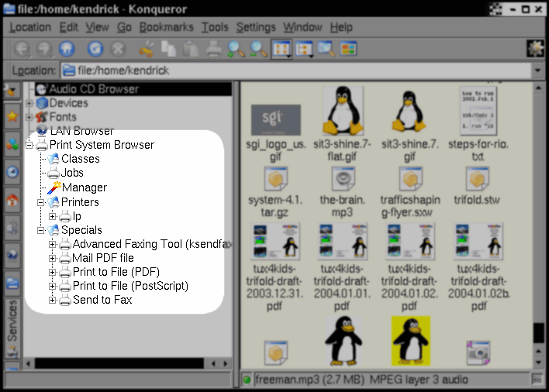Screen dimensions: 549x392
Task: Collapse the Specials tree node
Action: pos(41,230)
